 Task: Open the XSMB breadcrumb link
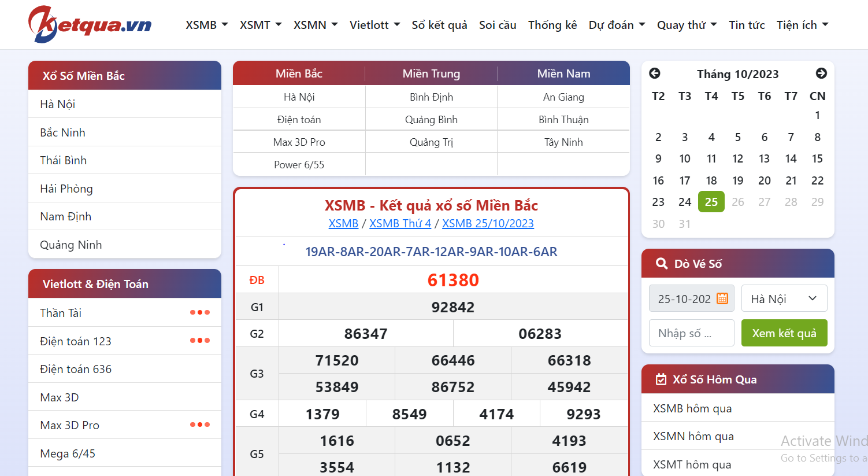point(343,223)
